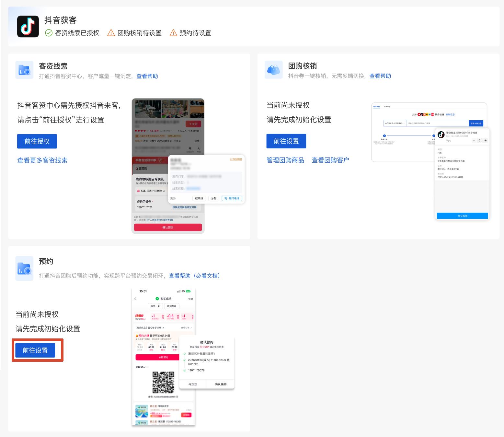
Task: Click the 客资线索已授权 status text
Action: coord(77,33)
